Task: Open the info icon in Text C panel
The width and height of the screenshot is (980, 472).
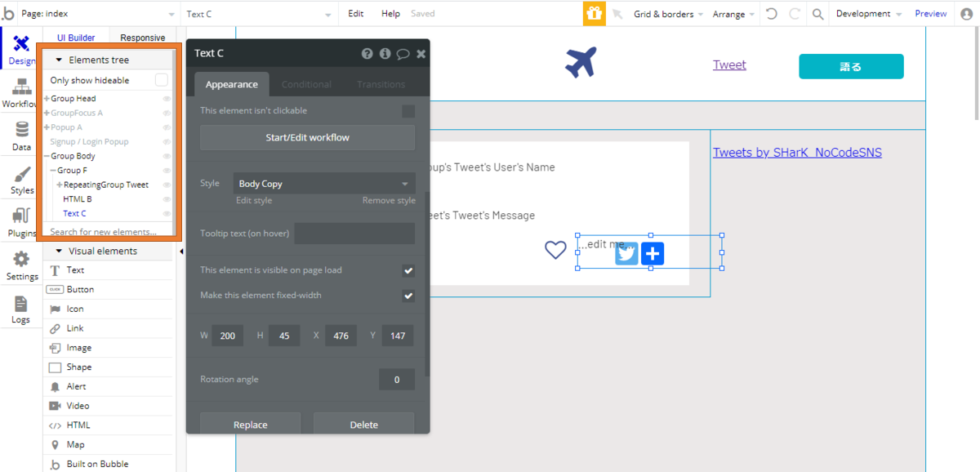Action: [385, 53]
